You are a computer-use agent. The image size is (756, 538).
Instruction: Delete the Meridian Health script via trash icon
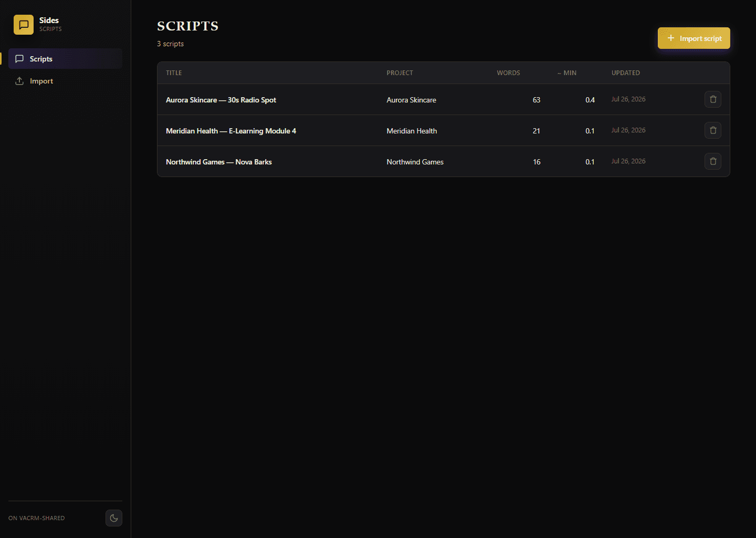pyautogui.click(x=713, y=130)
